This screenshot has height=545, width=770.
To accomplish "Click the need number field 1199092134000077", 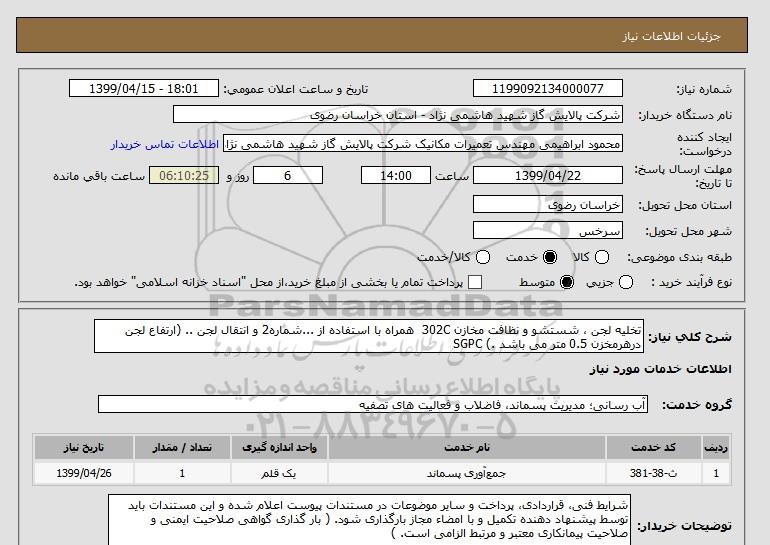I will click(548, 88).
